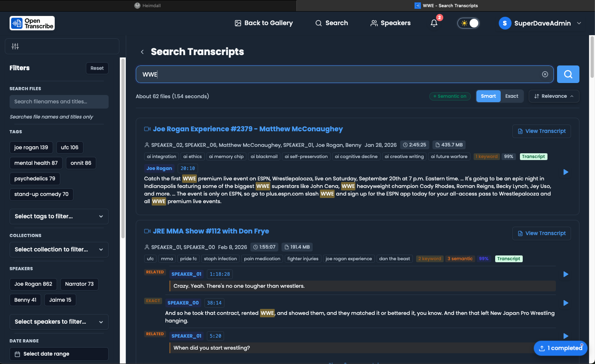Open the notifications bell
595x364 pixels.
434,23
